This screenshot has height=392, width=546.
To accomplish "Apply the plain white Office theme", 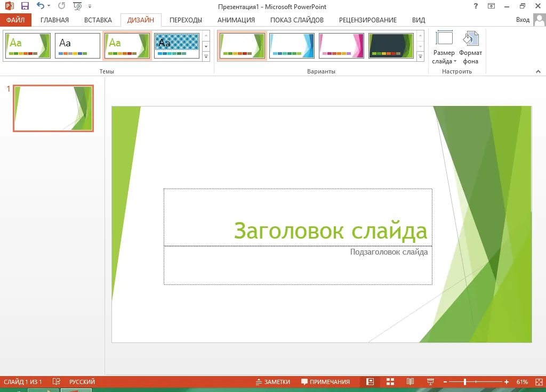I will (77, 46).
